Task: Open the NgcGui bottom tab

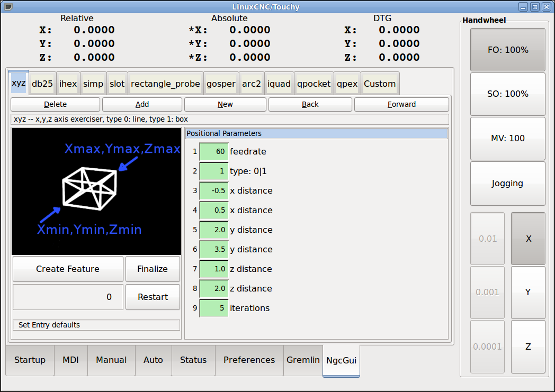Action: (x=341, y=361)
